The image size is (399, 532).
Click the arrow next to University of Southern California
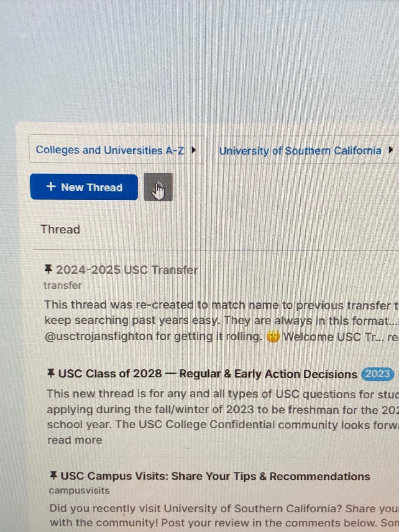click(391, 151)
